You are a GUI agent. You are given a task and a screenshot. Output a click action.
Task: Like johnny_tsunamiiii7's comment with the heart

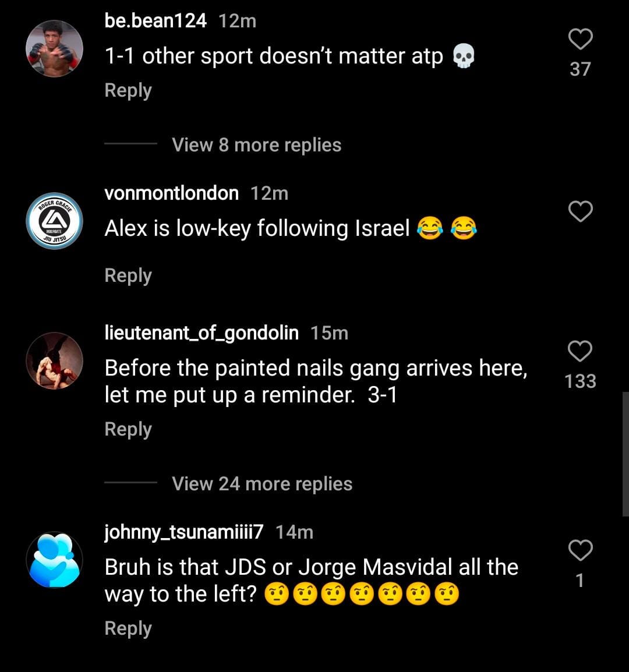point(580,550)
